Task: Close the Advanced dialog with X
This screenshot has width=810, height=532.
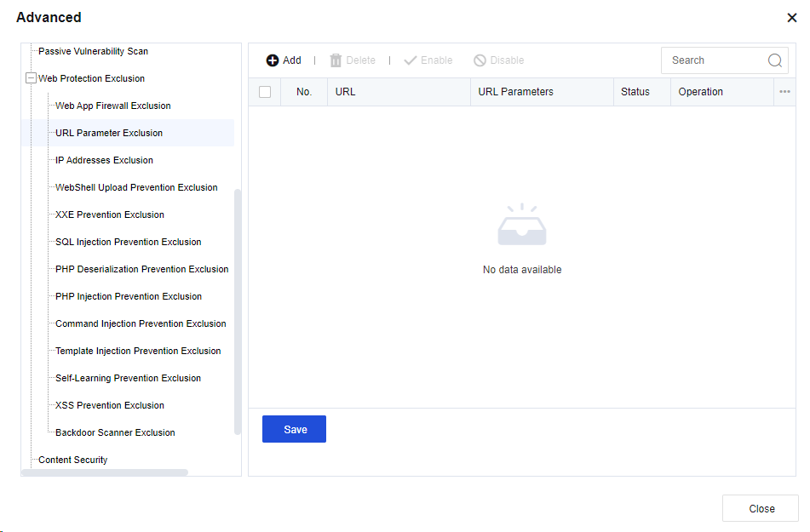Action: pyautogui.click(x=791, y=18)
